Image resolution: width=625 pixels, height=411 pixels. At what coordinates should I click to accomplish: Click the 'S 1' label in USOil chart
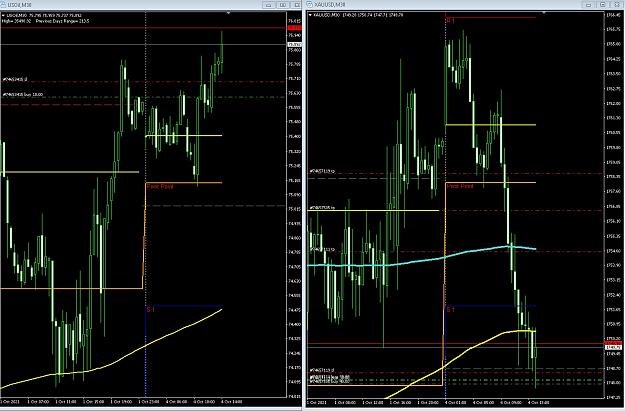pyautogui.click(x=151, y=309)
